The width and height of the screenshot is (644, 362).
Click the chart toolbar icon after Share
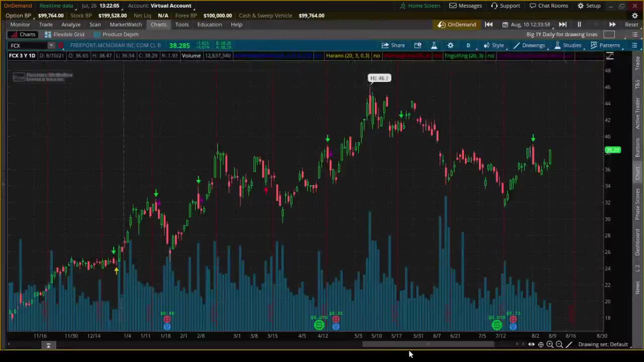click(418, 45)
